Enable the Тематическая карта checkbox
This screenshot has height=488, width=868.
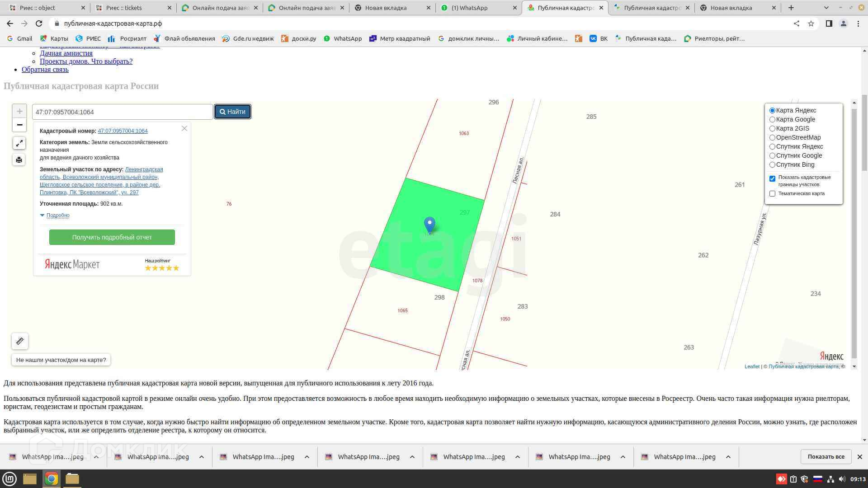[x=773, y=193]
